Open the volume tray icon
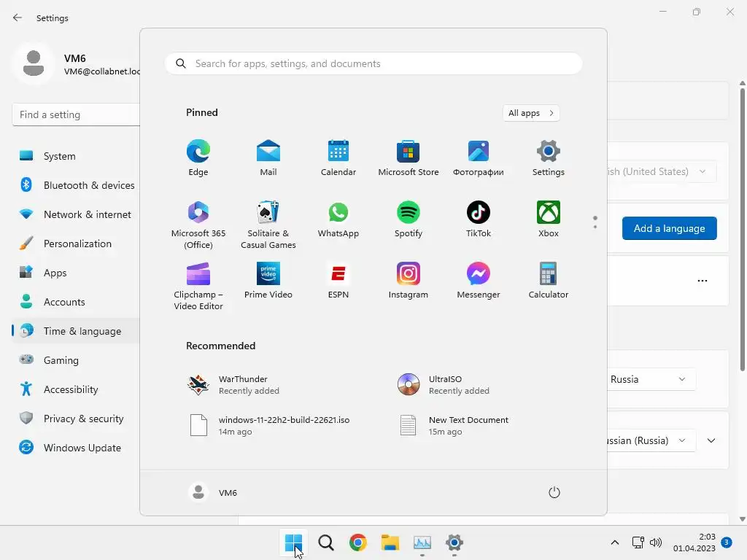 coord(656,542)
